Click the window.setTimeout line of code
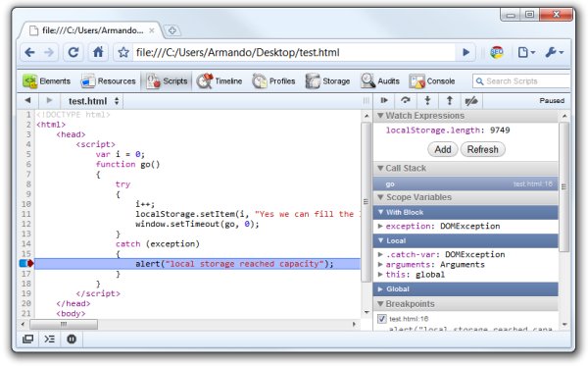This screenshot has height=366, width=588. pos(197,224)
